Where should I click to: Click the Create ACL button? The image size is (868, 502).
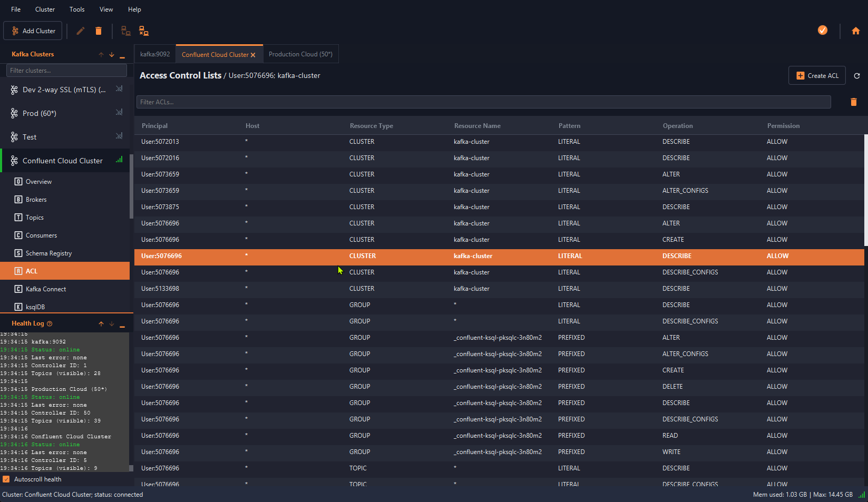[x=817, y=76]
